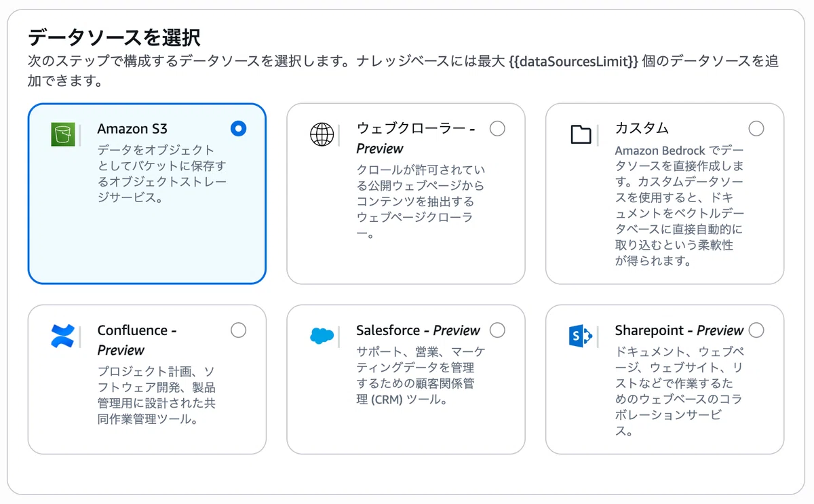Click the Sharepoint logo icon

click(x=581, y=336)
